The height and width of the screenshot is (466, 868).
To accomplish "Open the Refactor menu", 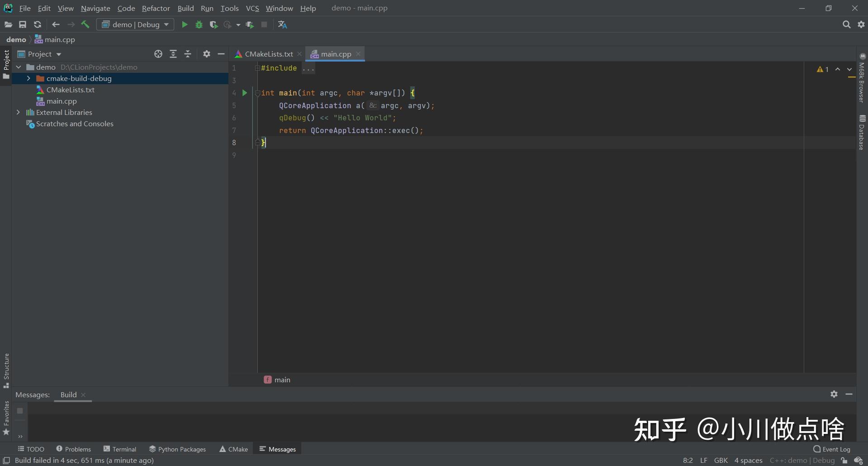I will 156,8.
